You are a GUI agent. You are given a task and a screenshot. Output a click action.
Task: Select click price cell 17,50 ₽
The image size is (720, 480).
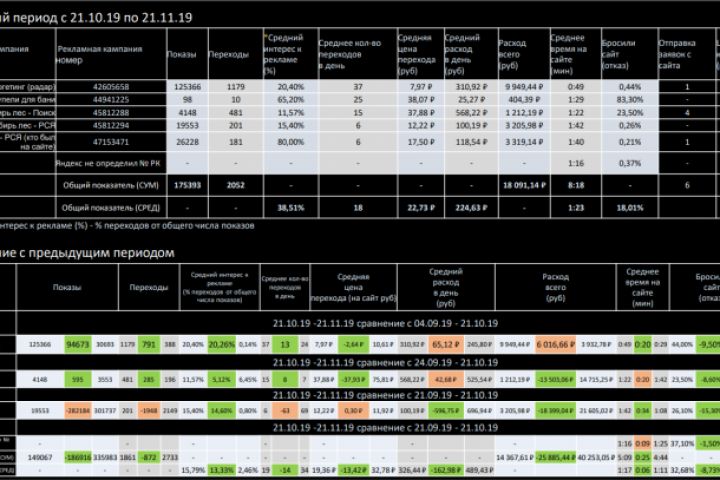coord(421,142)
